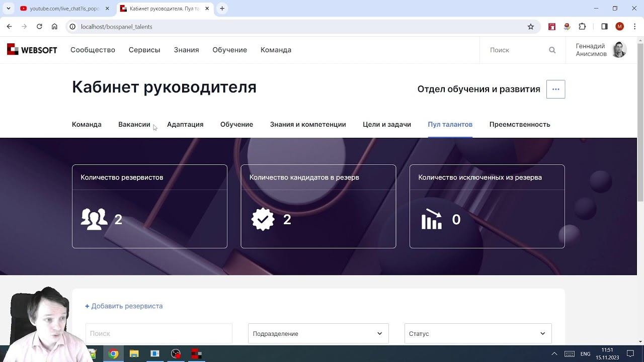Close the youtube.com live_chat tab
This screenshot has height=362, width=644.
(x=107, y=9)
